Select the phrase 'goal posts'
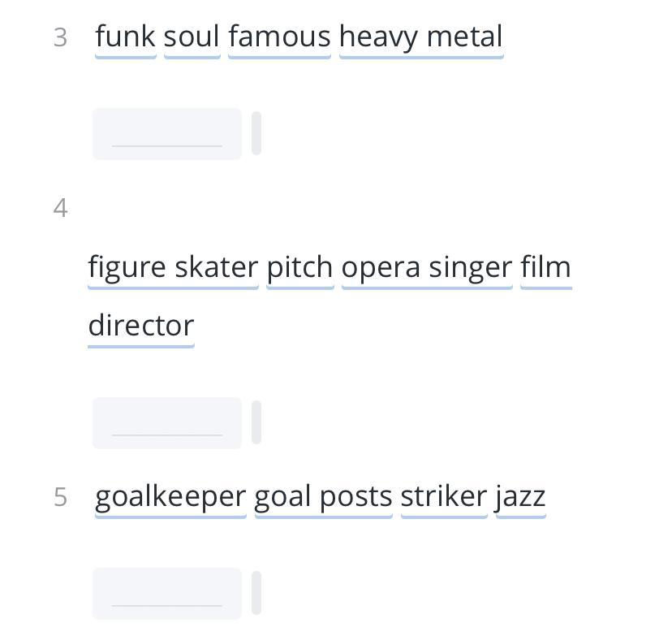 [x=323, y=497]
